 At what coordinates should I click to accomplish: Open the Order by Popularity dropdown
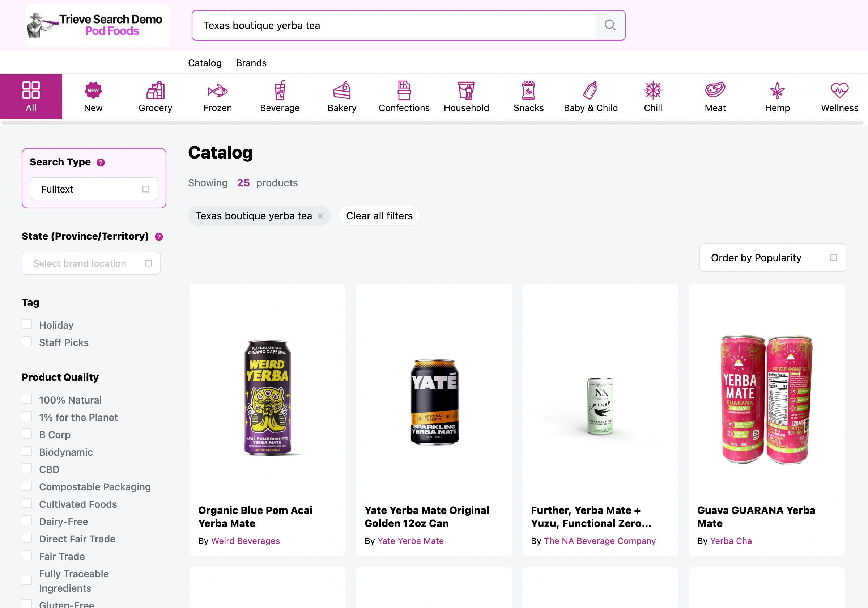point(772,258)
